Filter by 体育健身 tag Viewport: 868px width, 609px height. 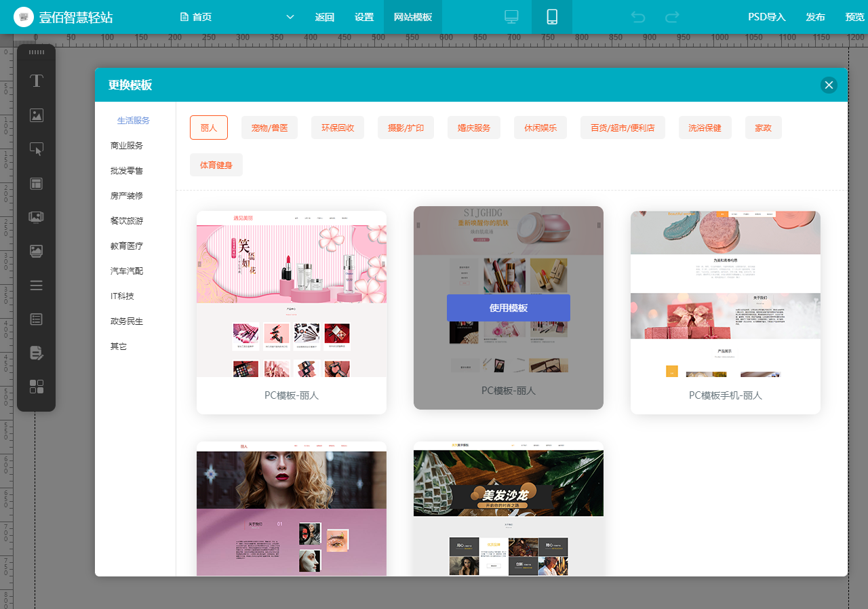[x=216, y=165]
